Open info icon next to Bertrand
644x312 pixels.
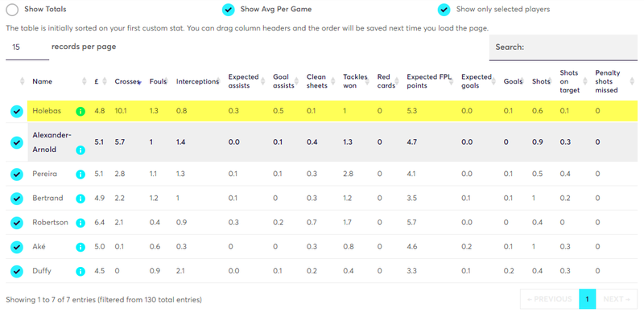tap(80, 199)
